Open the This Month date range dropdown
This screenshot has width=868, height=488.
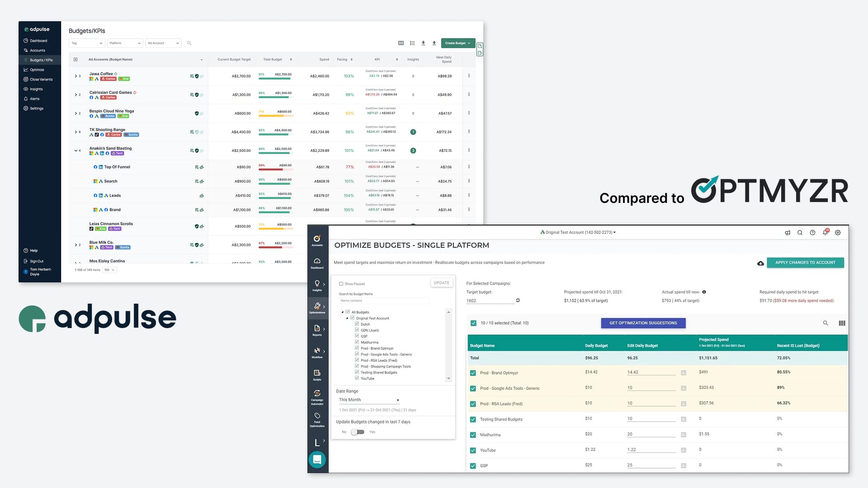pos(369,400)
